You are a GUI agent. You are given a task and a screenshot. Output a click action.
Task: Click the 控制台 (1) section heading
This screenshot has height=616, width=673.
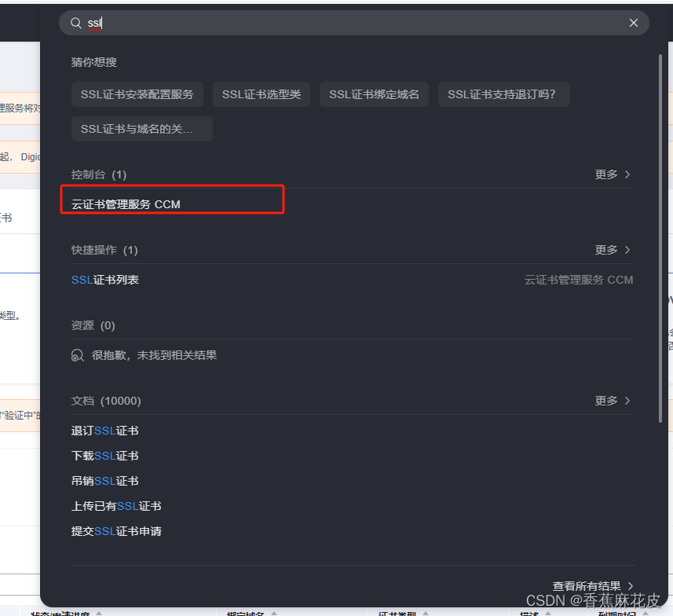pyautogui.click(x=99, y=174)
